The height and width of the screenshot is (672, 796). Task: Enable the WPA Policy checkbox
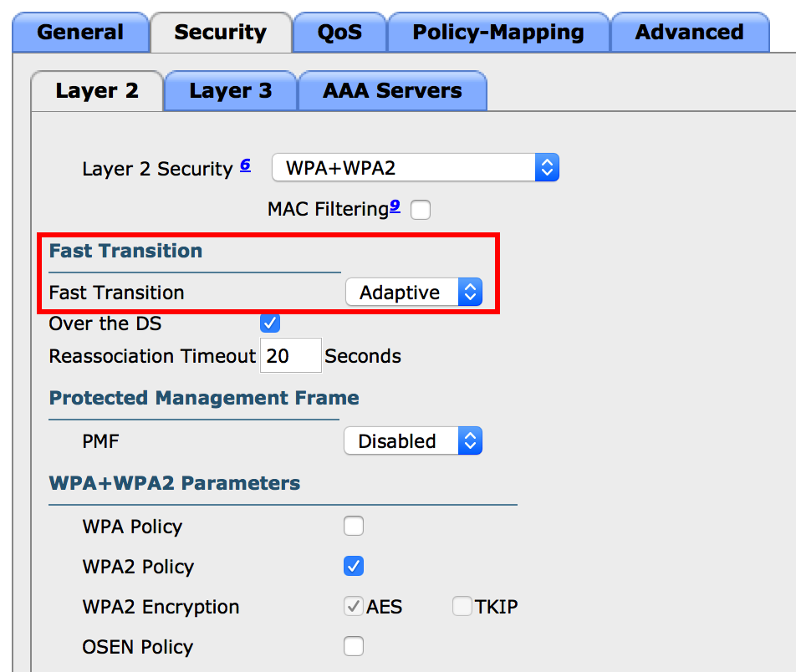click(x=354, y=527)
